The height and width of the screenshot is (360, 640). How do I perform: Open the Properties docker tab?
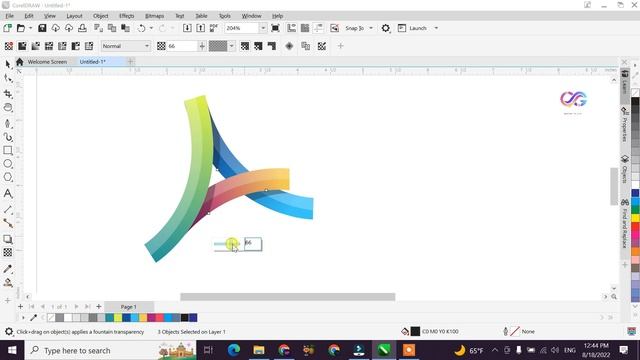click(624, 125)
